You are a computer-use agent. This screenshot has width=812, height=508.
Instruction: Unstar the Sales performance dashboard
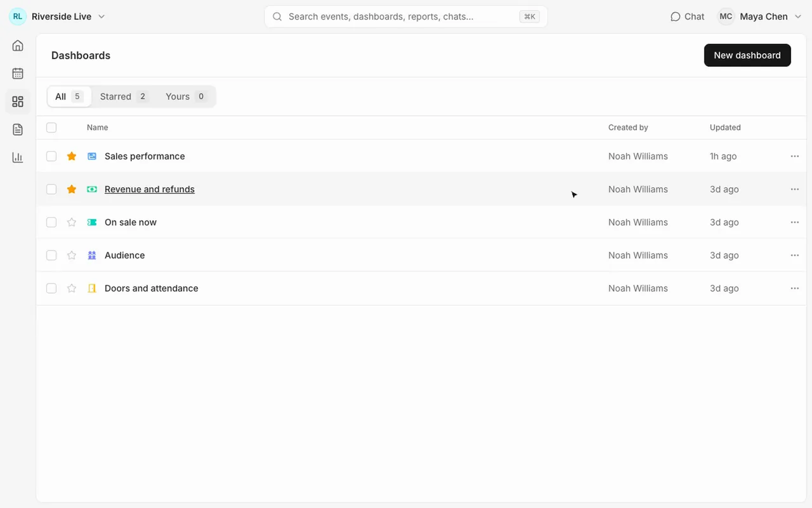(72, 156)
